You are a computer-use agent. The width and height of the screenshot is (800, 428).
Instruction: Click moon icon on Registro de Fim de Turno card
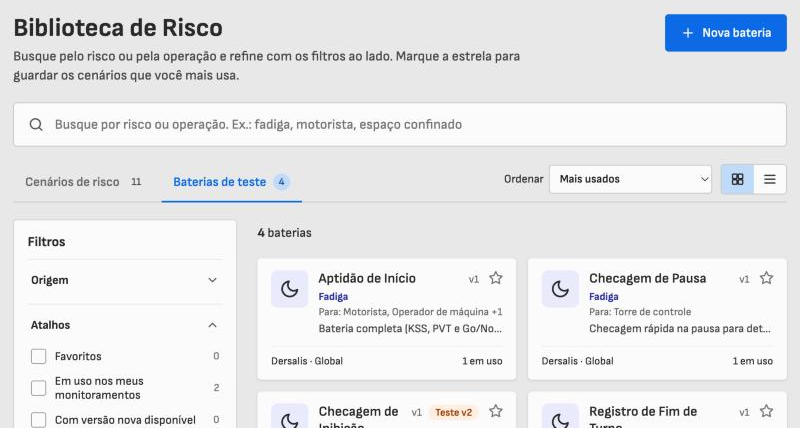pyautogui.click(x=560, y=417)
